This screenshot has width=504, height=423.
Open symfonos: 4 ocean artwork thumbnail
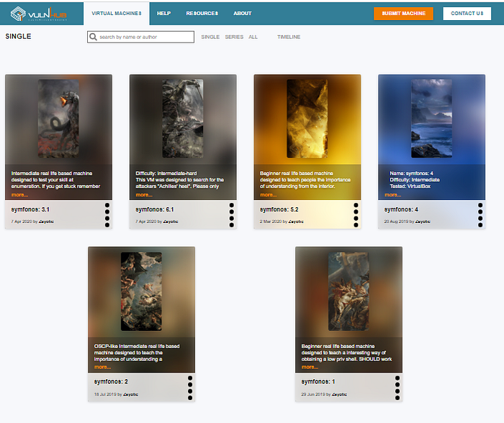(431, 119)
